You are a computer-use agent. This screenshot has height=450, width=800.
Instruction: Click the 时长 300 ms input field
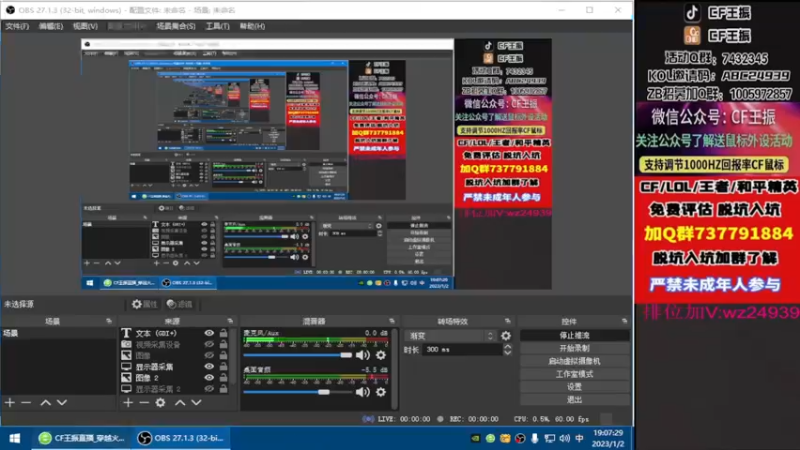coord(463,349)
